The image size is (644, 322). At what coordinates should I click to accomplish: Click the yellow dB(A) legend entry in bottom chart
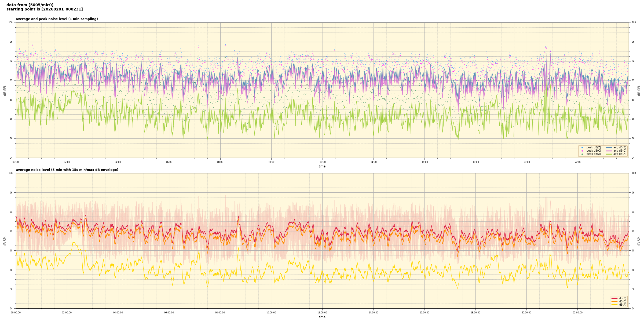coord(614,305)
